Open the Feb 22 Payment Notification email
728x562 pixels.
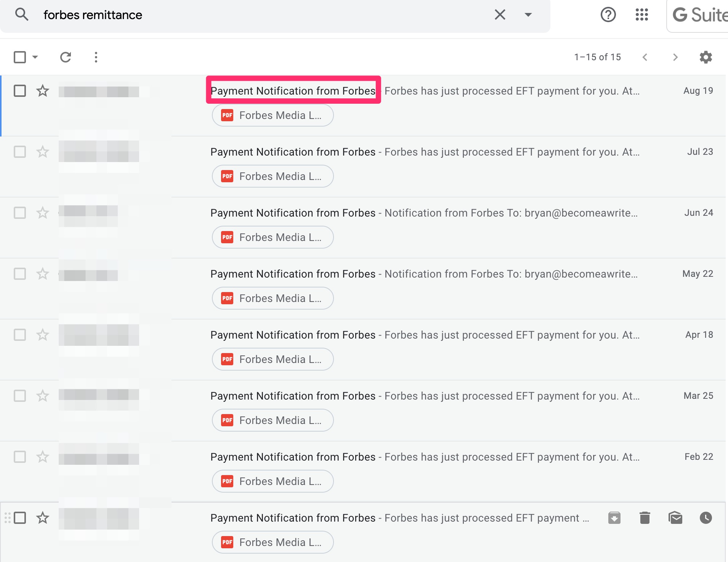[293, 457]
